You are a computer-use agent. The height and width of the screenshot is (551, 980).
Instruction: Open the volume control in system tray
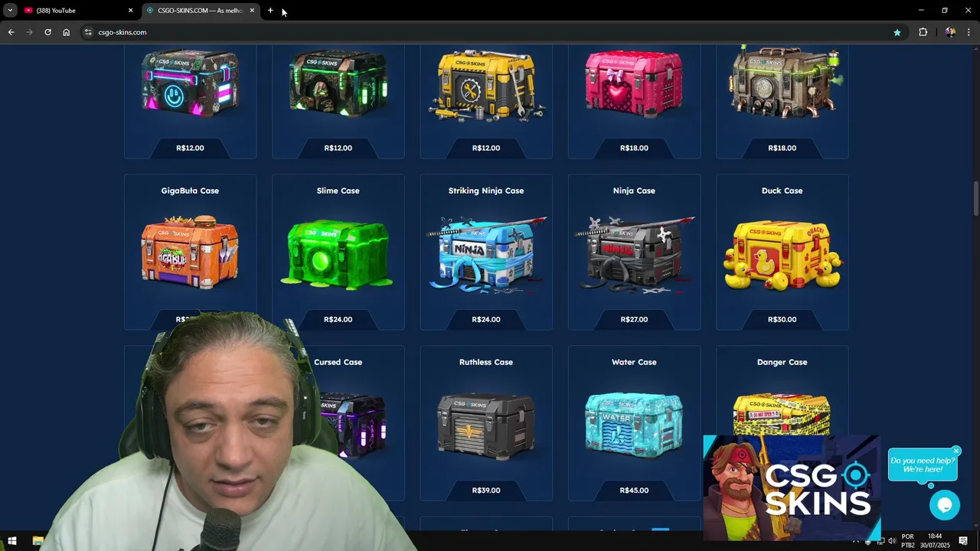coord(892,541)
